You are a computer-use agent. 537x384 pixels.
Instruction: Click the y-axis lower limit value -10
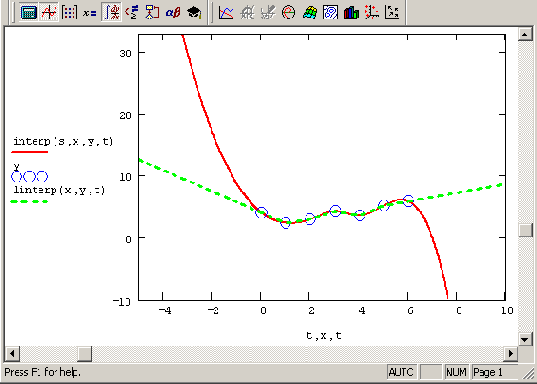pyautogui.click(x=122, y=301)
